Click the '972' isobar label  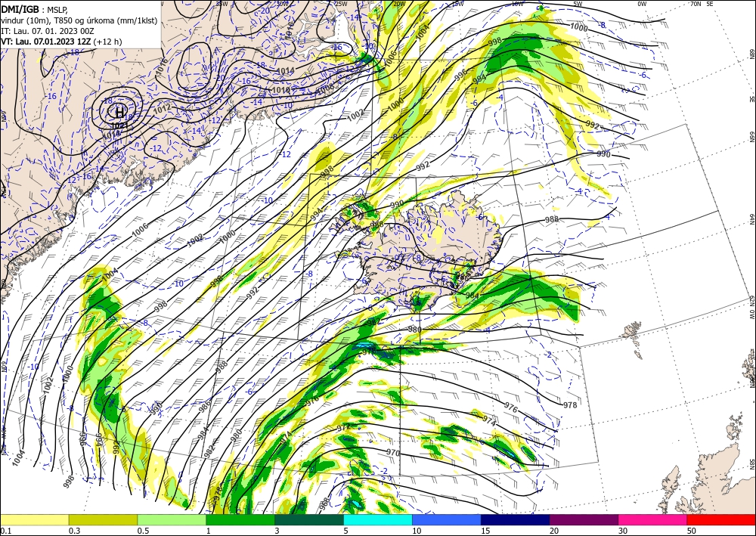tap(343, 428)
